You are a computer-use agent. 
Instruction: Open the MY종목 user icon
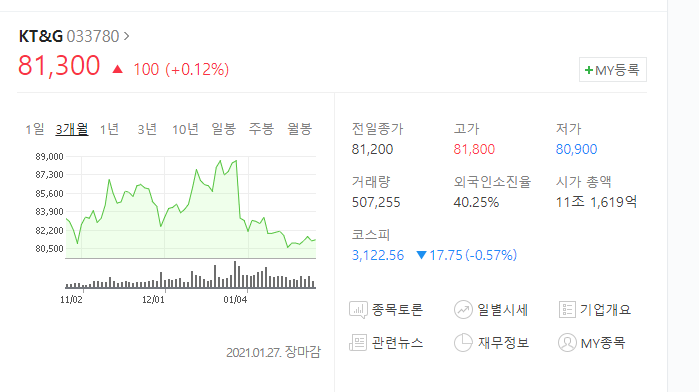567,342
